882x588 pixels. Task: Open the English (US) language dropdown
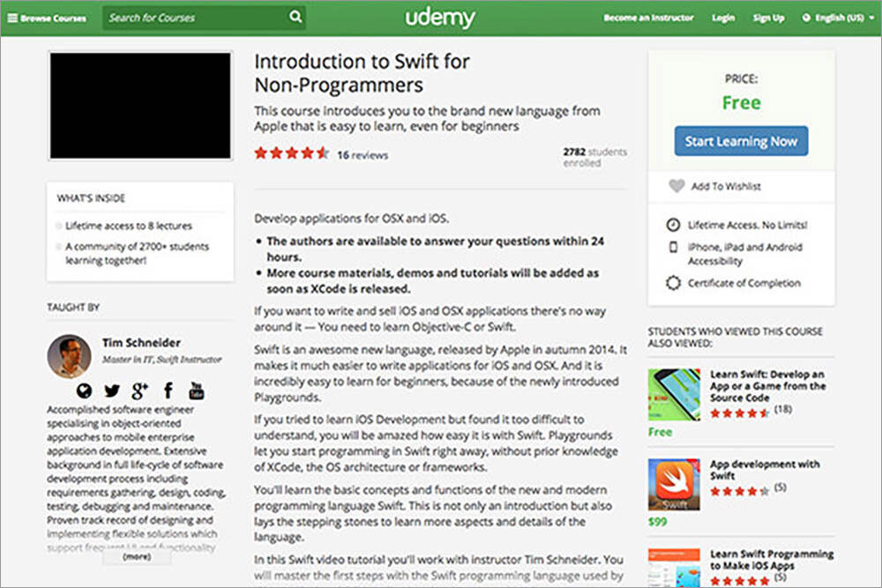833,18
